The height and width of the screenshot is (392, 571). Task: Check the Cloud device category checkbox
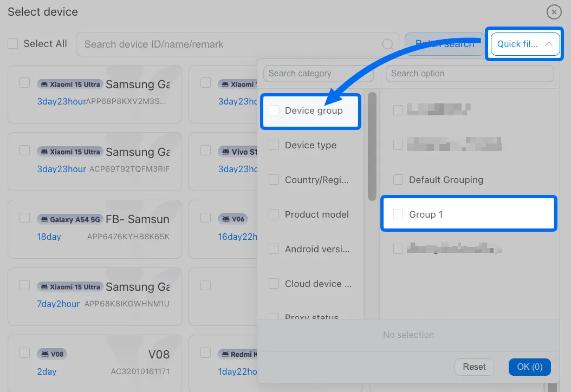pyautogui.click(x=274, y=284)
